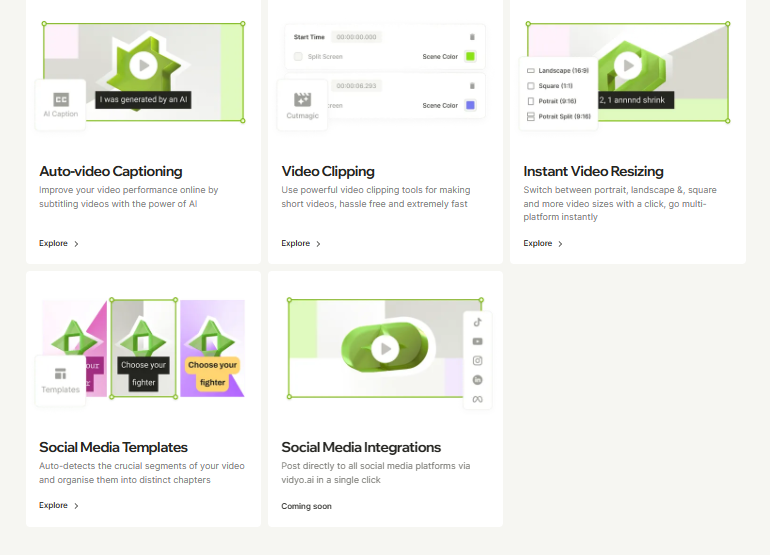Screen dimensions: 770x555
Task: Click the YouTube icon in integrations panel
Action: [x=477, y=341]
